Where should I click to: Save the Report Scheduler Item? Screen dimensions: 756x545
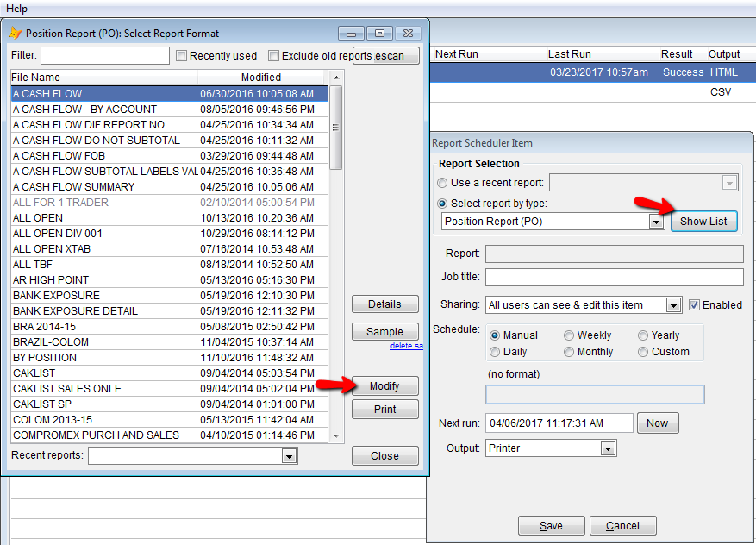click(x=551, y=526)
